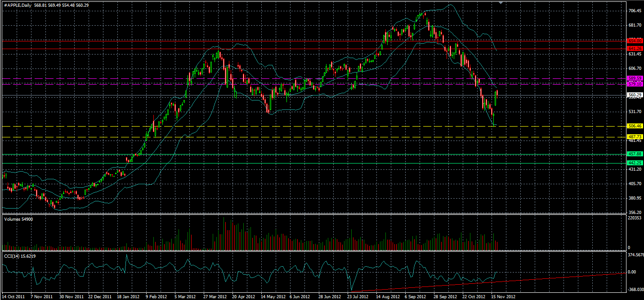Click the 5 Mar 2012 date label
Screen dimensions: 644x300
(x=185, y=297)
